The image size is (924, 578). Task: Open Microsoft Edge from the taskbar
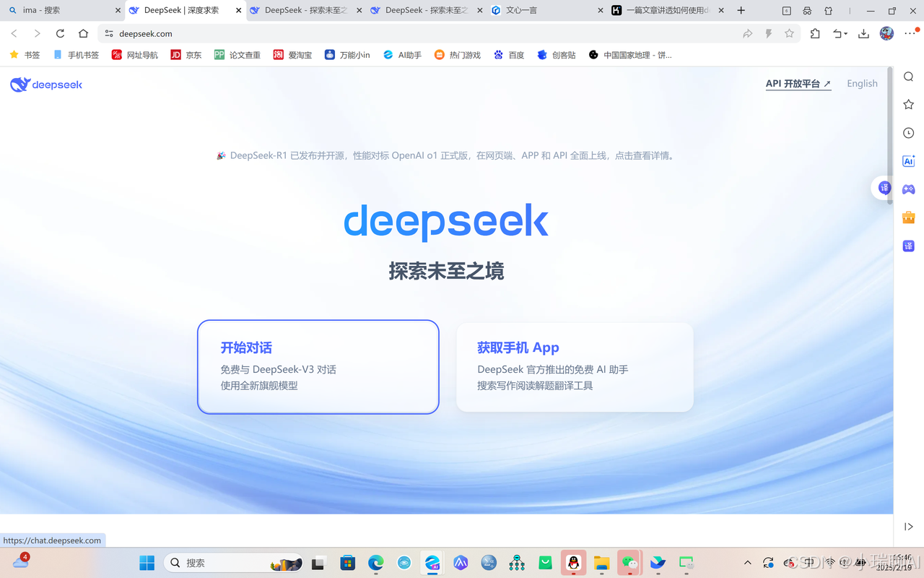[376, 563]
